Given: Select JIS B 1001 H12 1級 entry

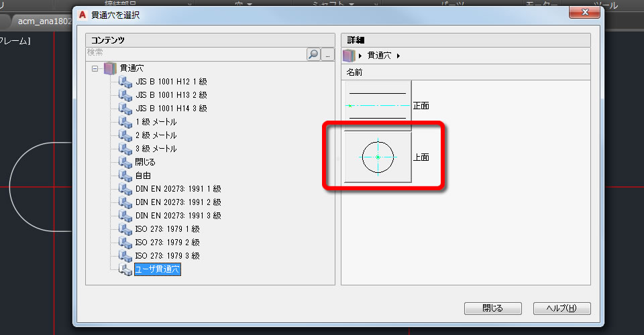Looking at the screenshot, I should [171, 82].
